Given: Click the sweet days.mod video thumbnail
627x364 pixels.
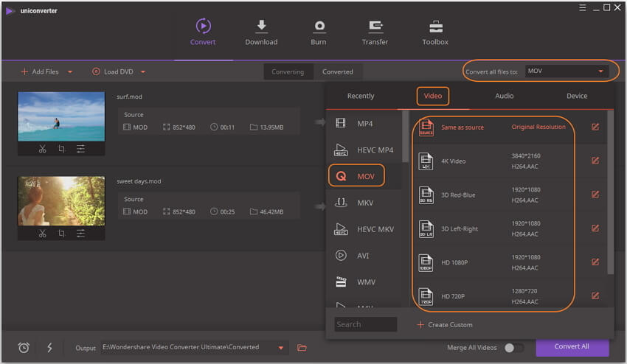Looking at the screenshot, I should pos(61,201).
